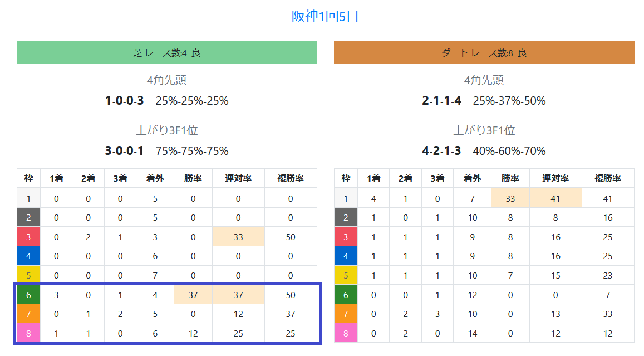
Task: Click the highlighted 41 連対率 cell for dirt 枠 1
Action: coord(555,198)
